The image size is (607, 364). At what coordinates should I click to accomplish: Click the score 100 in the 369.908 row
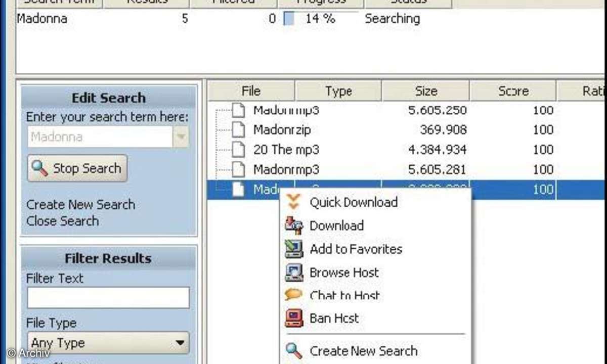(x=543, y=130)
